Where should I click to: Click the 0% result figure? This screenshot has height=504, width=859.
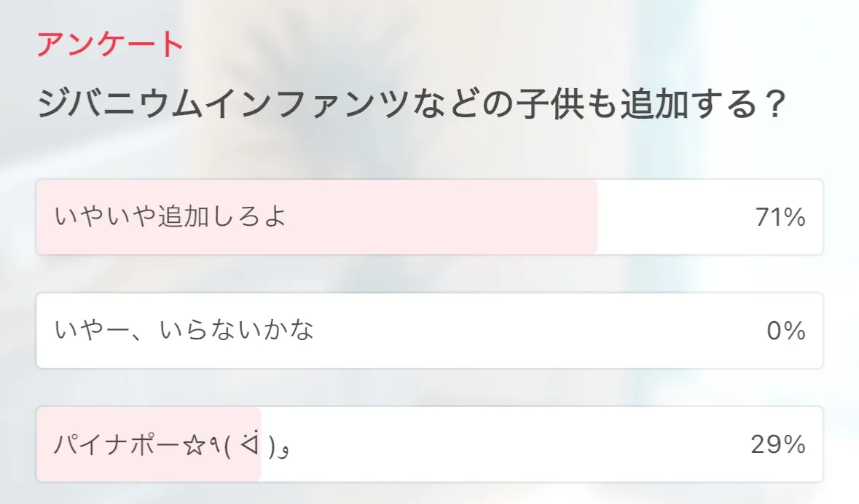pos(785,331)
